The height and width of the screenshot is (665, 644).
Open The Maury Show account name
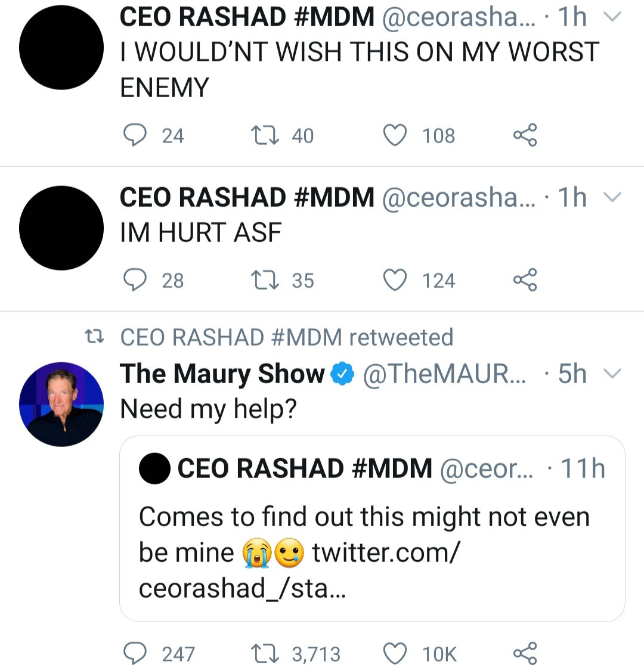222,374
